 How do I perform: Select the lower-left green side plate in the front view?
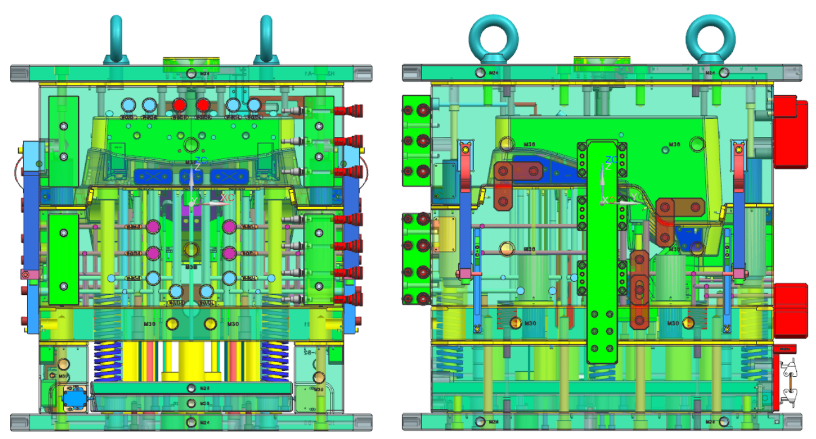click(x=63, y=259)
